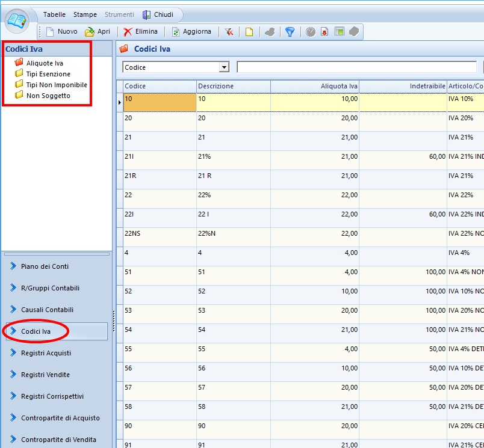Sort by Aliquota Iva column header
Viewport: 484px width, 448px height.
314,86
